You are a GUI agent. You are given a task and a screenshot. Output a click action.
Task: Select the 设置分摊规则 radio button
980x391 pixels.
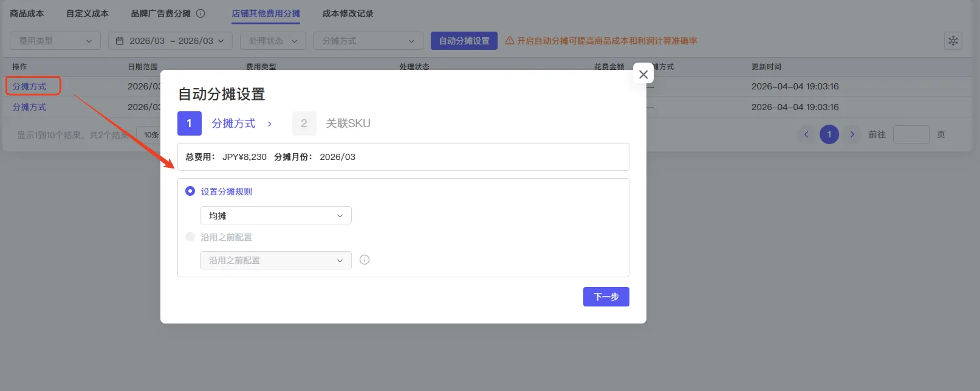click(190, 191)
